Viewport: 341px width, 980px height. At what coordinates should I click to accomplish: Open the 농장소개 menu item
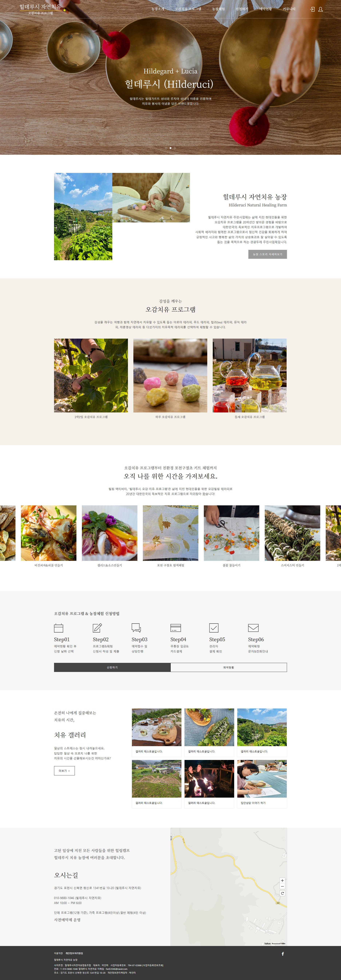click(x=158, y=9)
